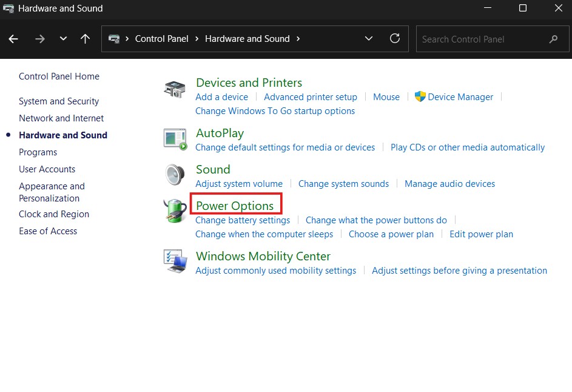
Task: Expand chevron after Hardware and Sound breadcrumb
Action: point(298,39)
